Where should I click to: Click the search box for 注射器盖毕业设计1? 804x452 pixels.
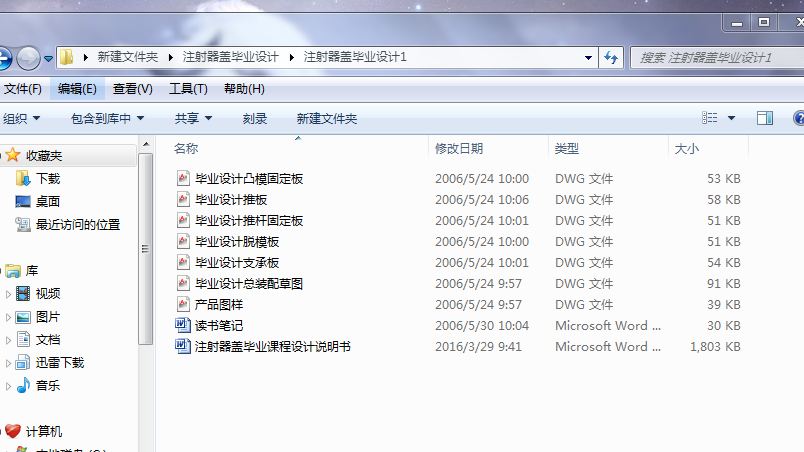pos(718,57)
